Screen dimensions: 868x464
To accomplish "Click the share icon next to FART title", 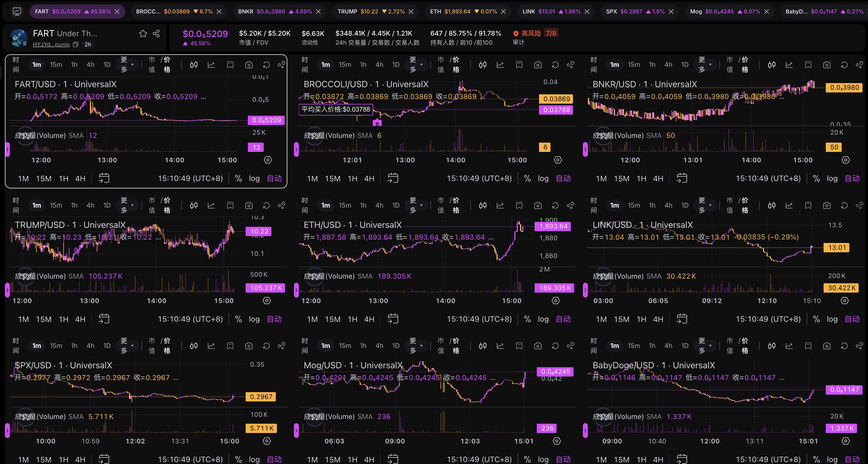I will click(156, 33).
